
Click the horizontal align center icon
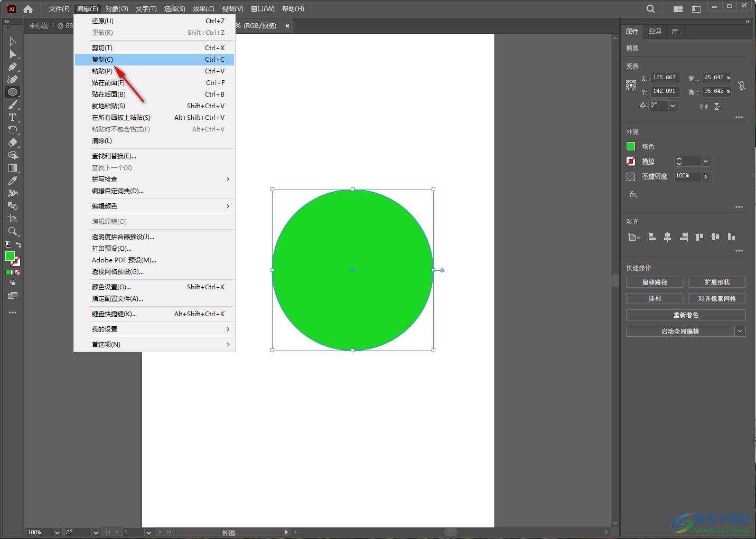tap(667, 237)
